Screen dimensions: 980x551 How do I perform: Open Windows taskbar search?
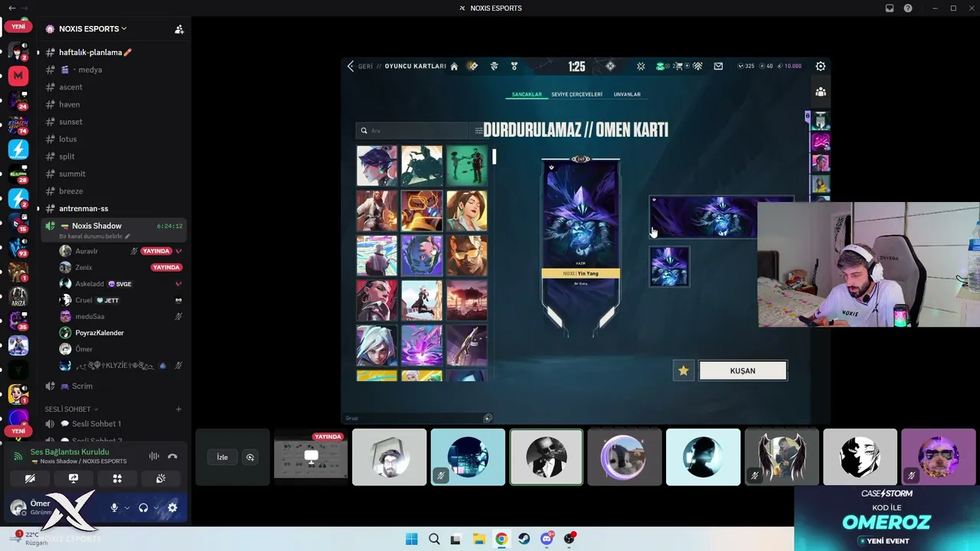(x=434, y=539)
